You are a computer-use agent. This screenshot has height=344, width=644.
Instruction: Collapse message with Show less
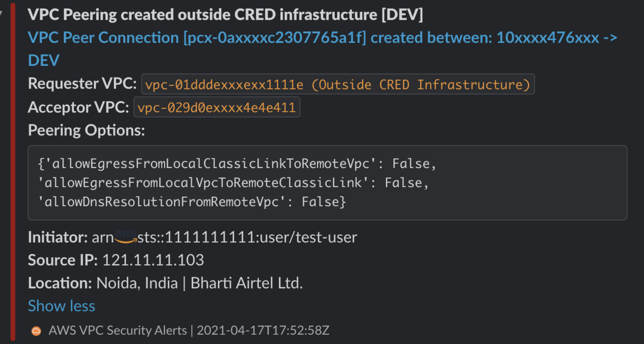pos(61,306)
